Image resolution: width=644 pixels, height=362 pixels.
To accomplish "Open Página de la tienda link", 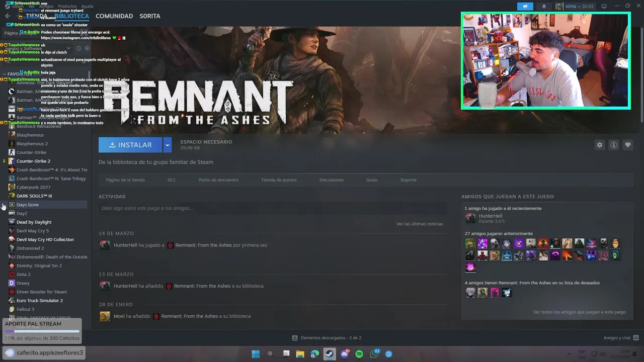I will click(x=125, y=180).
